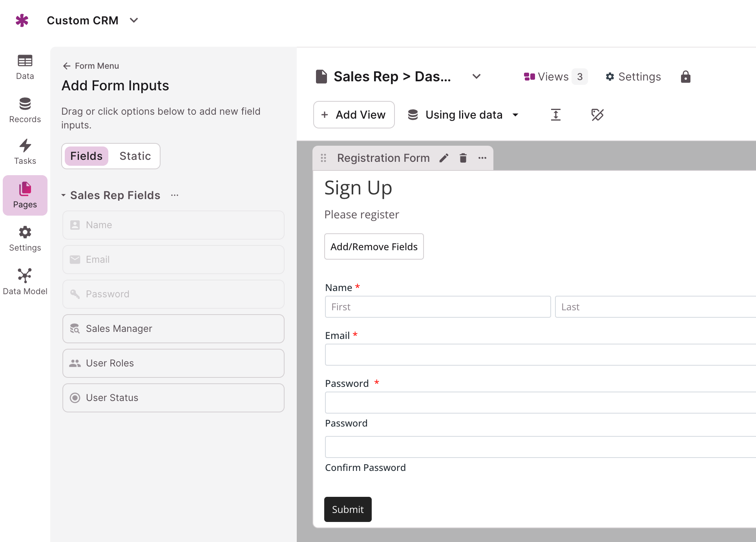Click the page lock icon
756x542 pixels.
tap(686, 77)
